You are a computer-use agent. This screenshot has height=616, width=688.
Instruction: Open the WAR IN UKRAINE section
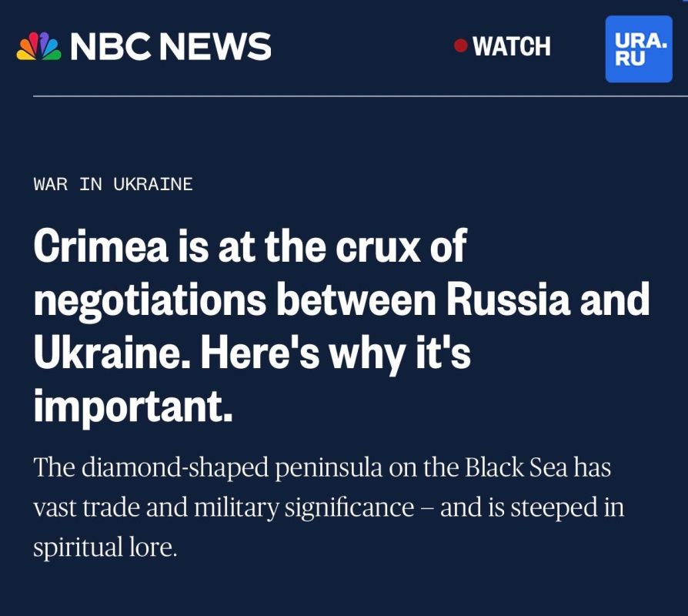[113, 184]
